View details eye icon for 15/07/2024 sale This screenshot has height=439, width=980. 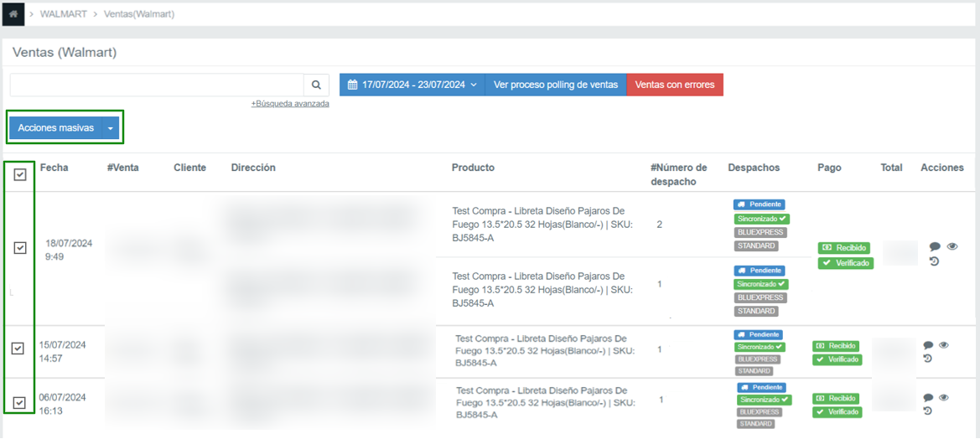point(944,344)
